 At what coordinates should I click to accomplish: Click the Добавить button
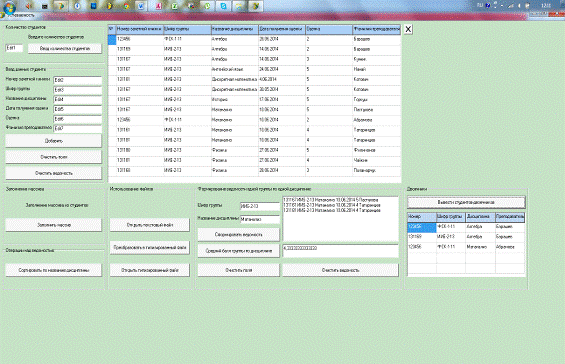click(x=54, y=141)
